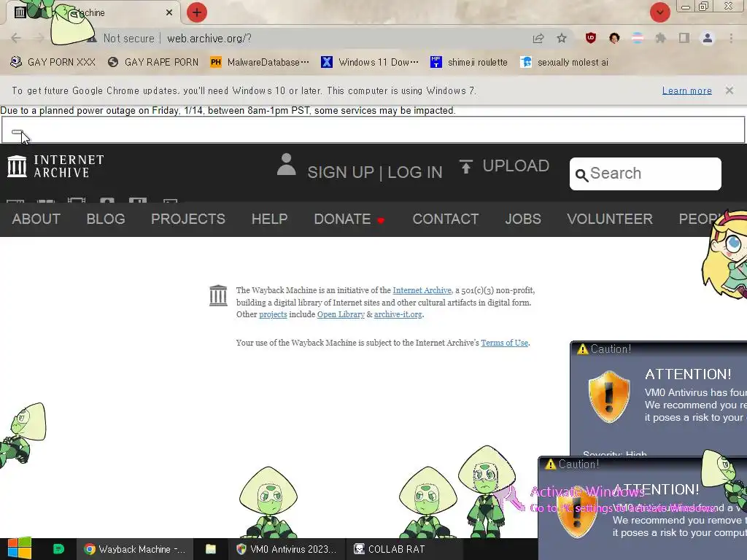The width and height of the screenshot is (747, 560).
Task: Open the green app on the taskbar
Action: click(58, 549)
